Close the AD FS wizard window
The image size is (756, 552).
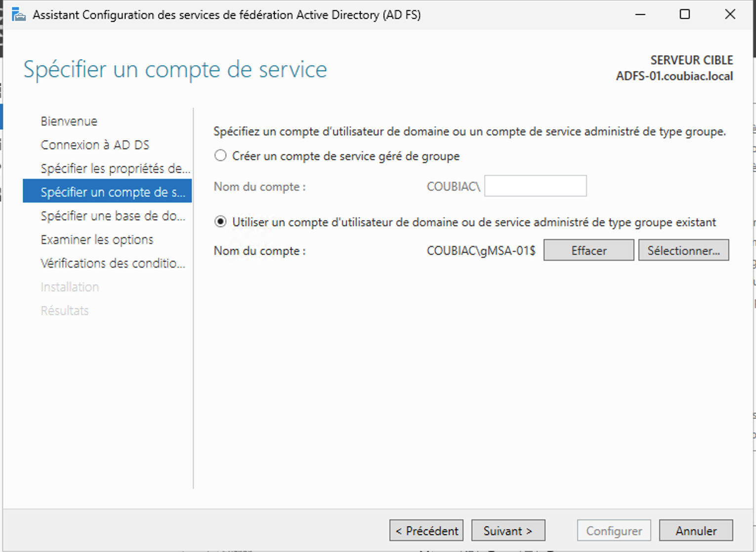coord(730,15)
